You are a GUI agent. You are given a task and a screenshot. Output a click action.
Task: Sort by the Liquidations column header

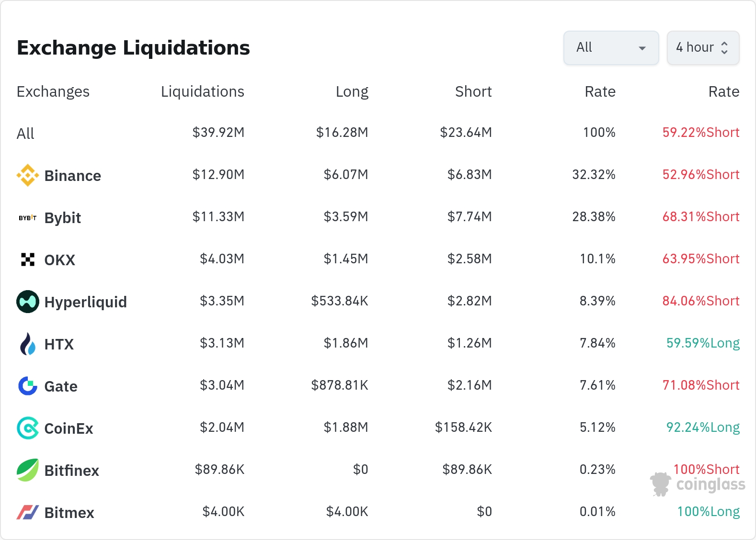202,91
